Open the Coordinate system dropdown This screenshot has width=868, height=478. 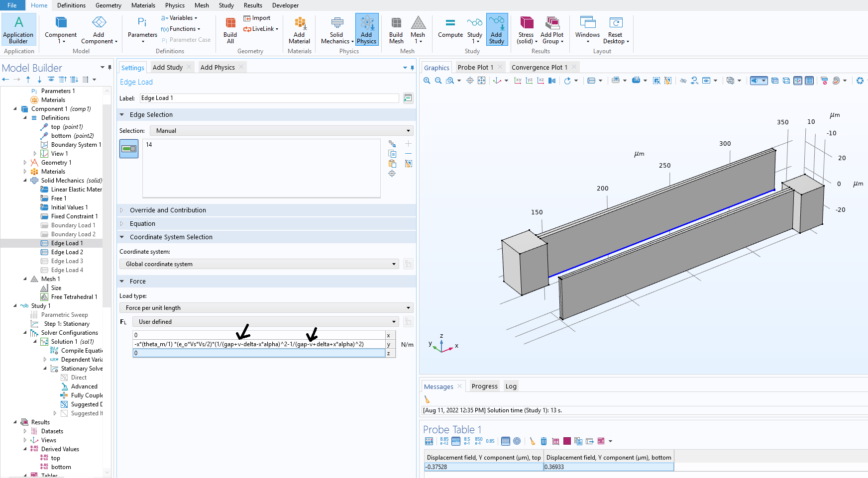(x=259, y=264)
